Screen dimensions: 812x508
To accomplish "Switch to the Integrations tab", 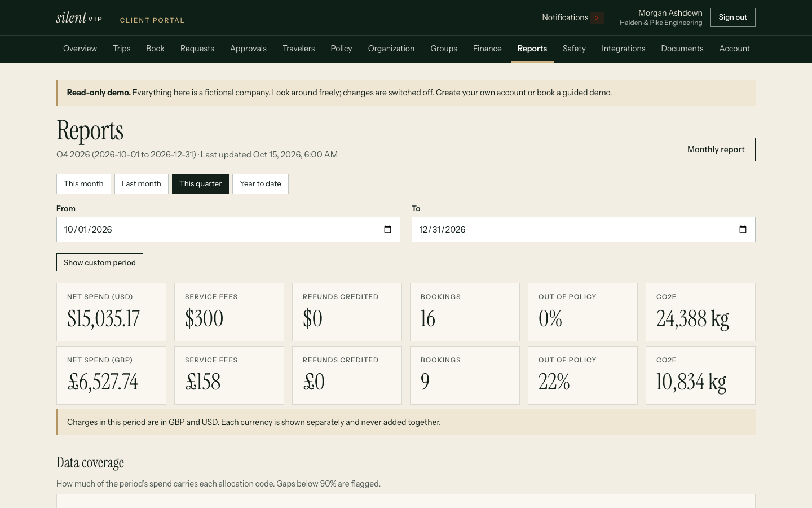I will [x=623, y=49].
